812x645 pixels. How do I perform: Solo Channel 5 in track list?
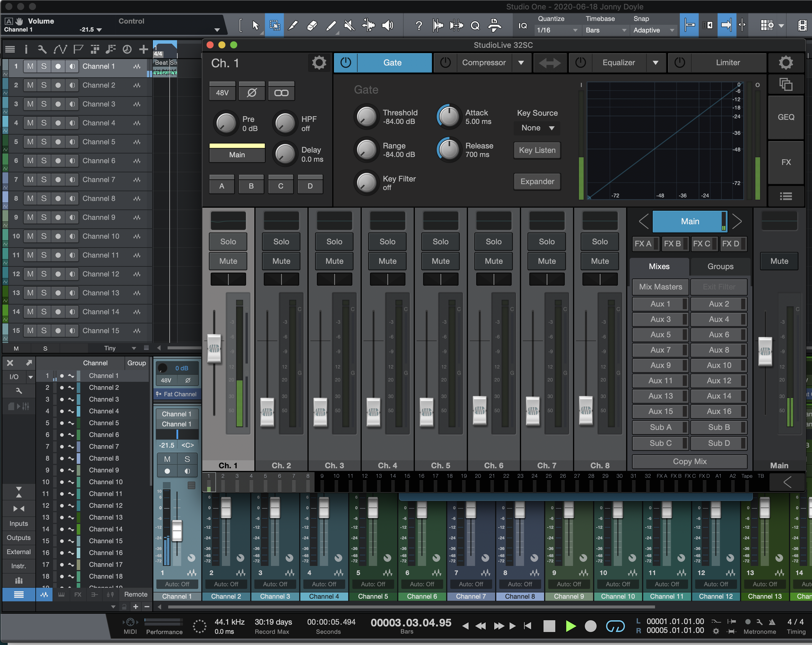pyautogui.click(x=44, y=142)
